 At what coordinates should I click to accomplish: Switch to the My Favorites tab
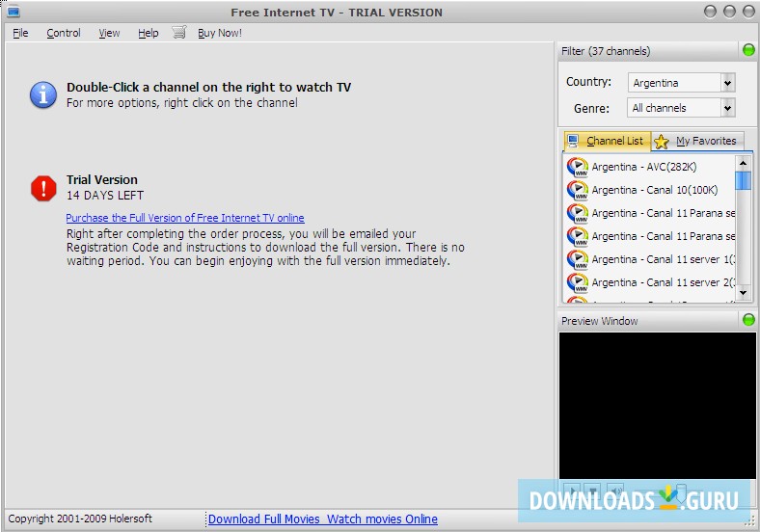click(x=697, y=141)
